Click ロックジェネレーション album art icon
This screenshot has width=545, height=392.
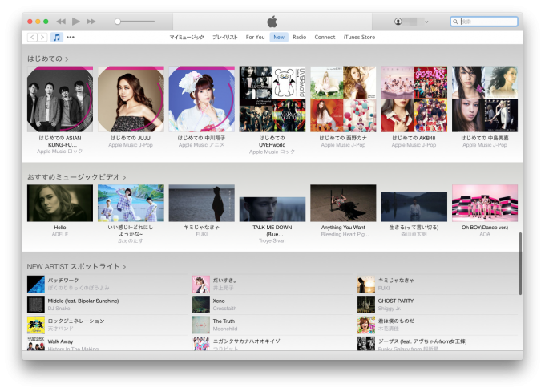point(36,325)
